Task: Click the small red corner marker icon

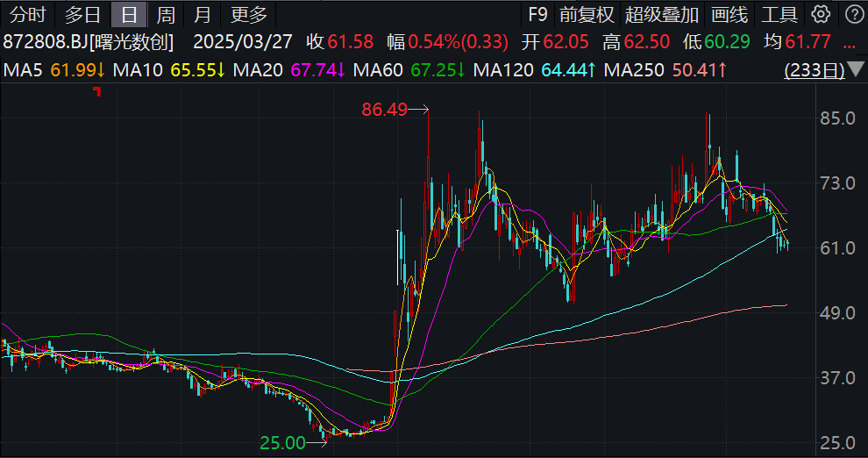Action: 97,91
